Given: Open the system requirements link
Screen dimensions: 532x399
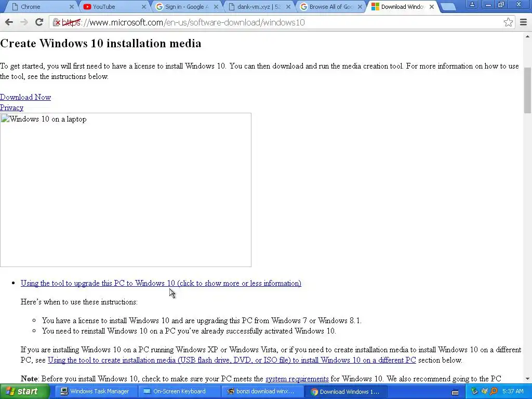Looking at the screenshot, I should 297,379.
